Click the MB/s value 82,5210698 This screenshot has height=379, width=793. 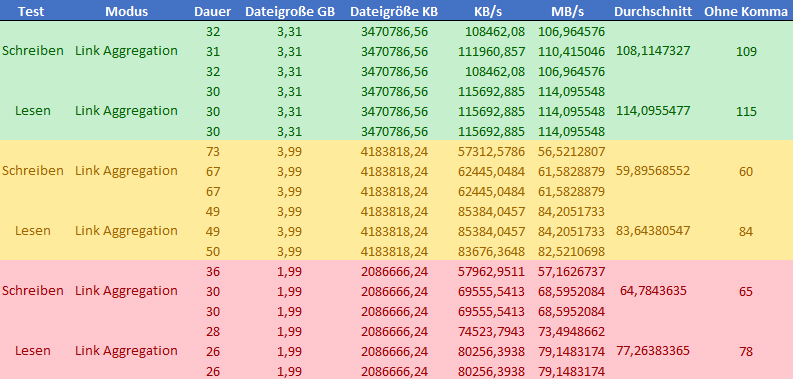coord(571,252)
